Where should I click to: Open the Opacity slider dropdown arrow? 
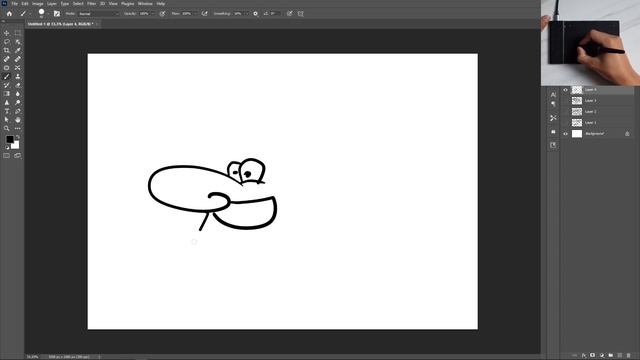coord(153,14)
